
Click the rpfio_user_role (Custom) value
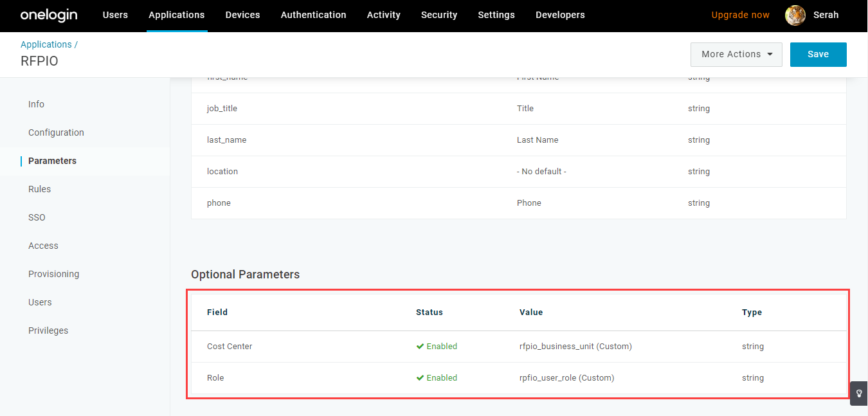[567, 378]
